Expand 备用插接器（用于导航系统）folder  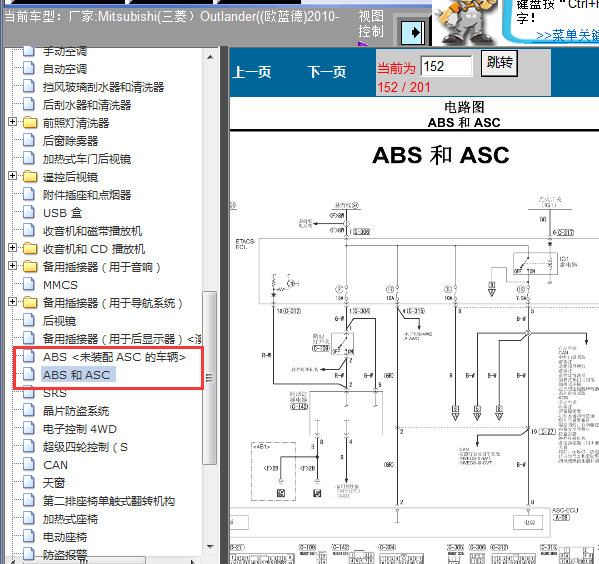[12, 302]
